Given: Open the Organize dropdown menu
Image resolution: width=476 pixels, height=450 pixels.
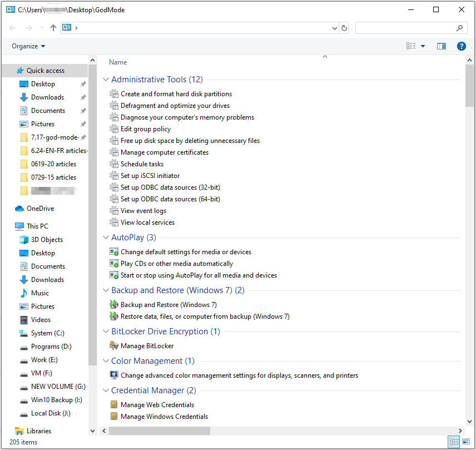Looking at the screenshot, I should coord(28,46).
